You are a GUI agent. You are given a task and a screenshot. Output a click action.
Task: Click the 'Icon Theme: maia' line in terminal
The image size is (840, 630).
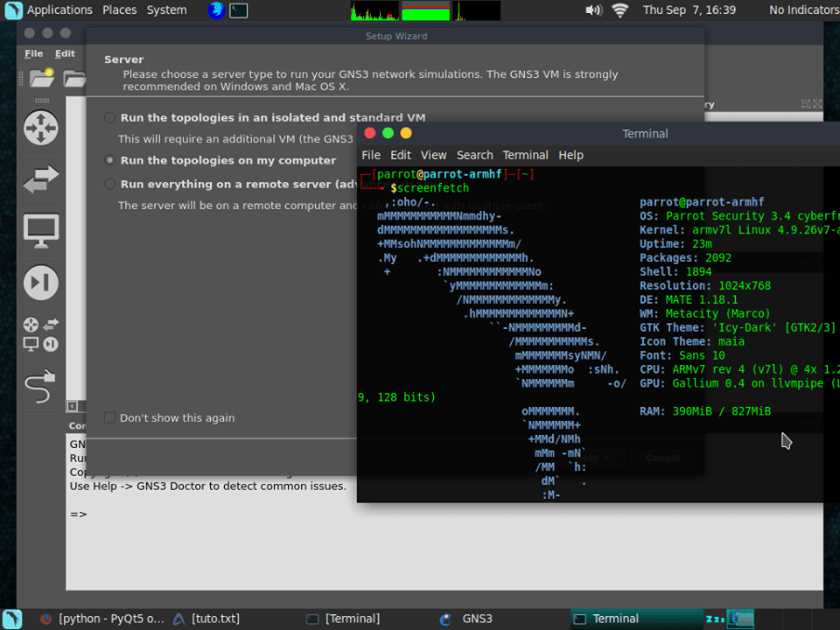pos(691,342)
